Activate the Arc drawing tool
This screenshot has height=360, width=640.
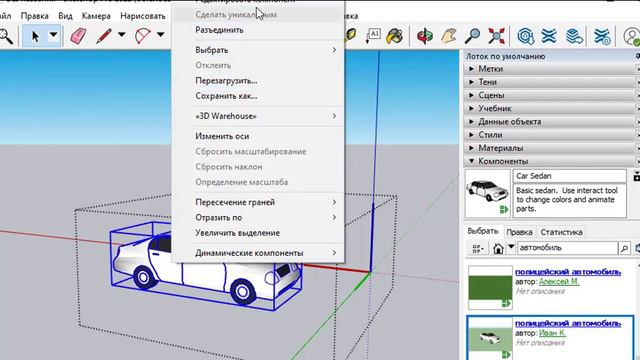click(143, 36)
